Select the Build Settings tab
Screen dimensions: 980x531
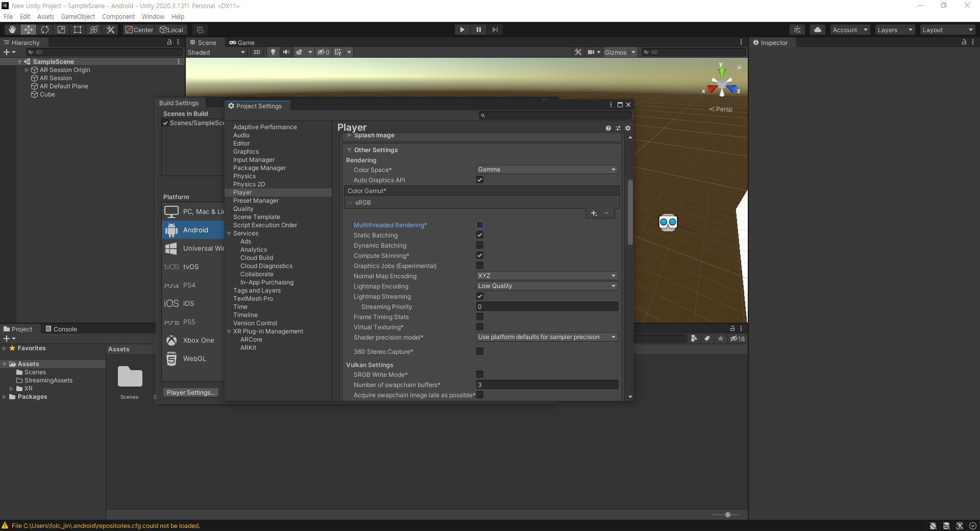click(179, 103)
